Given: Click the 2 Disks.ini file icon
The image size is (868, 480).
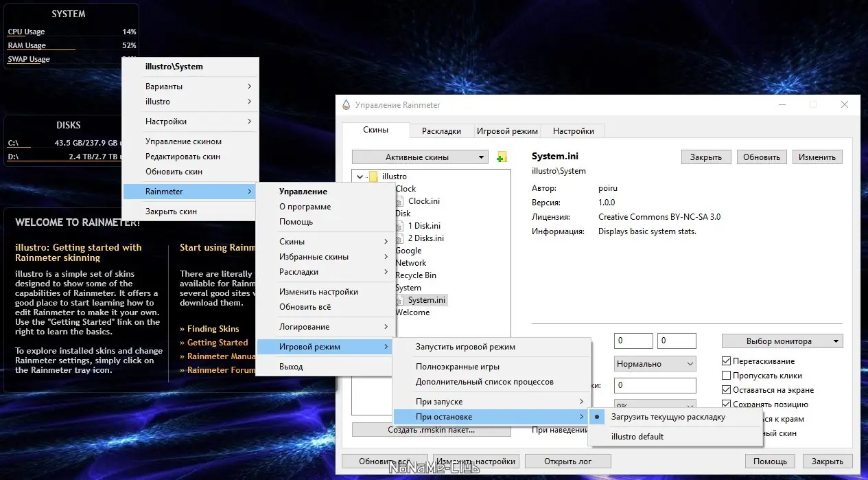Looking at the screenshot, I should tap(400, 238).
